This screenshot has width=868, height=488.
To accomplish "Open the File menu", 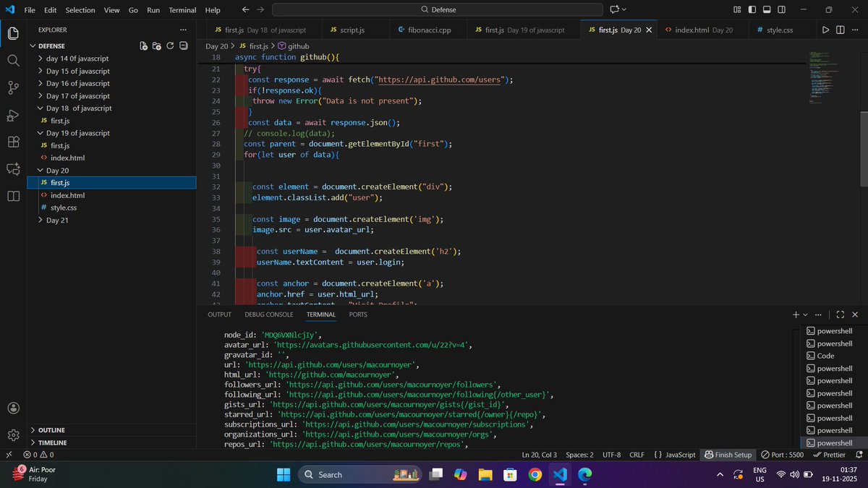I will click(30, 10).
